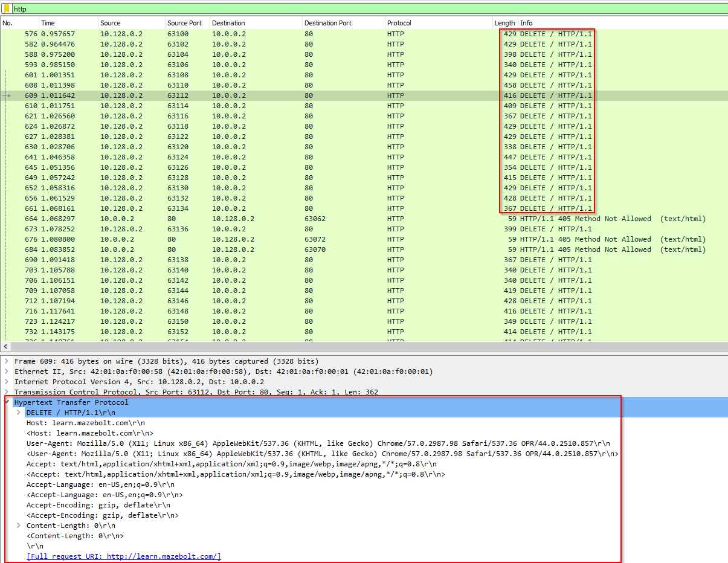This screenshot has width=728, height=563.
Task: Click the display filter bookmark icon
Action: point(7,8)
